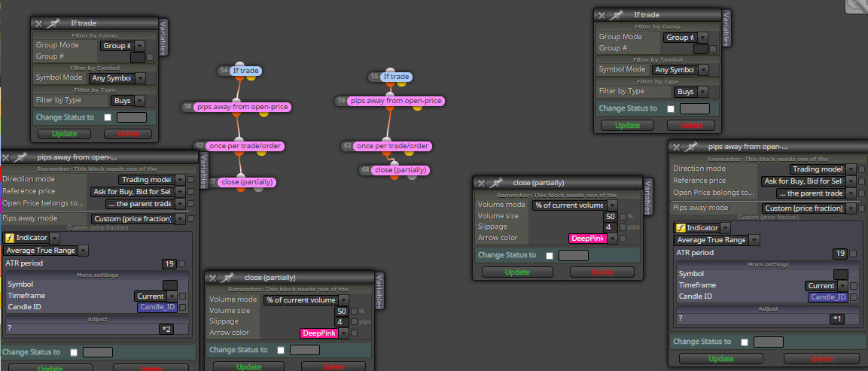The image size is (868, 371).
Task: Pin the left If trade panel
Action: click(53, 23)
